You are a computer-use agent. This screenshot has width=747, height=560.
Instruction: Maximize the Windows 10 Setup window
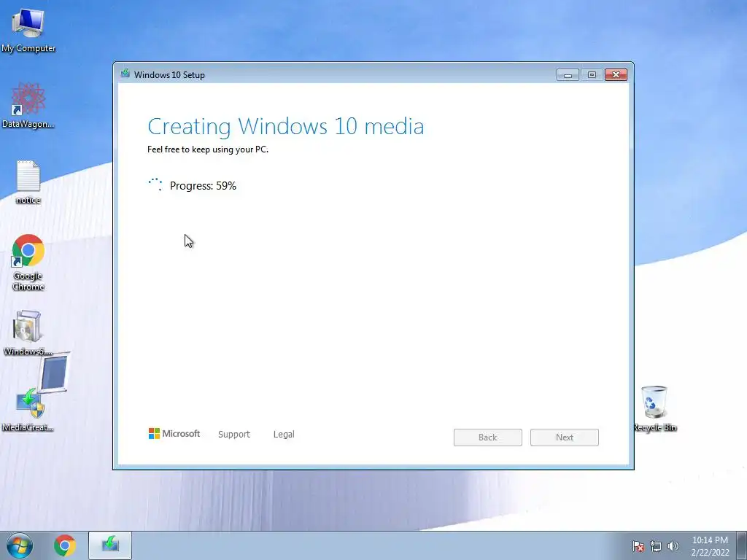click(x=592, y=75)
